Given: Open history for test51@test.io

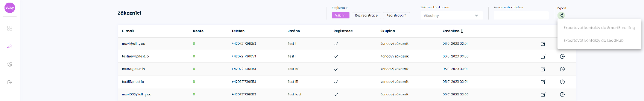Looking at the screenshot, I should (x=562, y=82).
